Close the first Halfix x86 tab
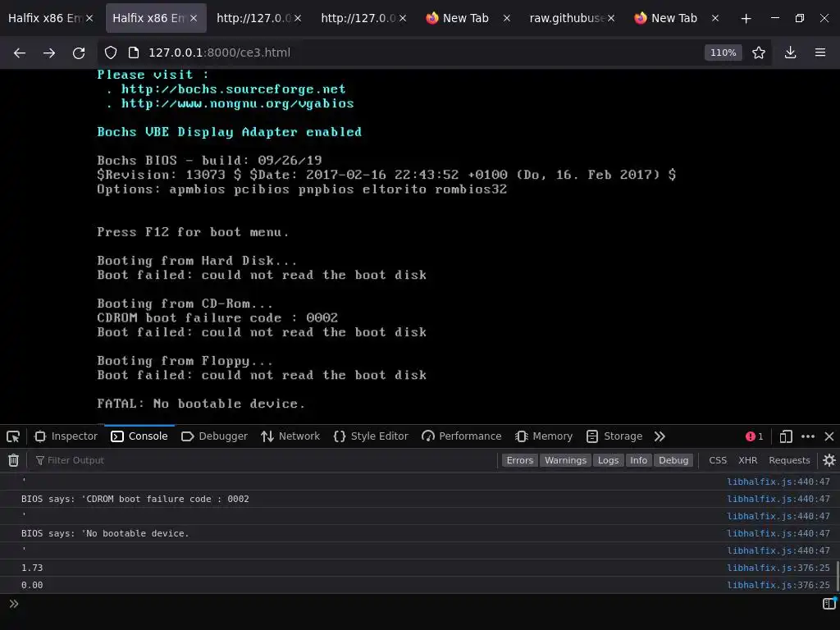 (89, 18)
